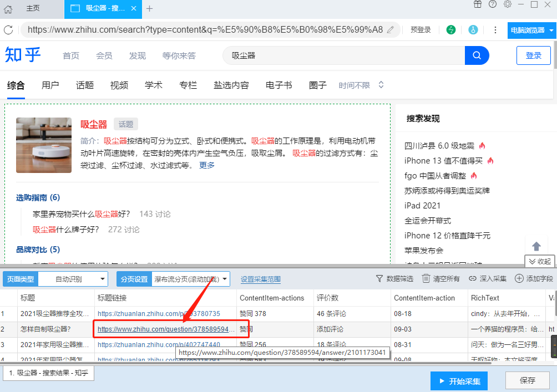Click the 登录 login button

534,55
